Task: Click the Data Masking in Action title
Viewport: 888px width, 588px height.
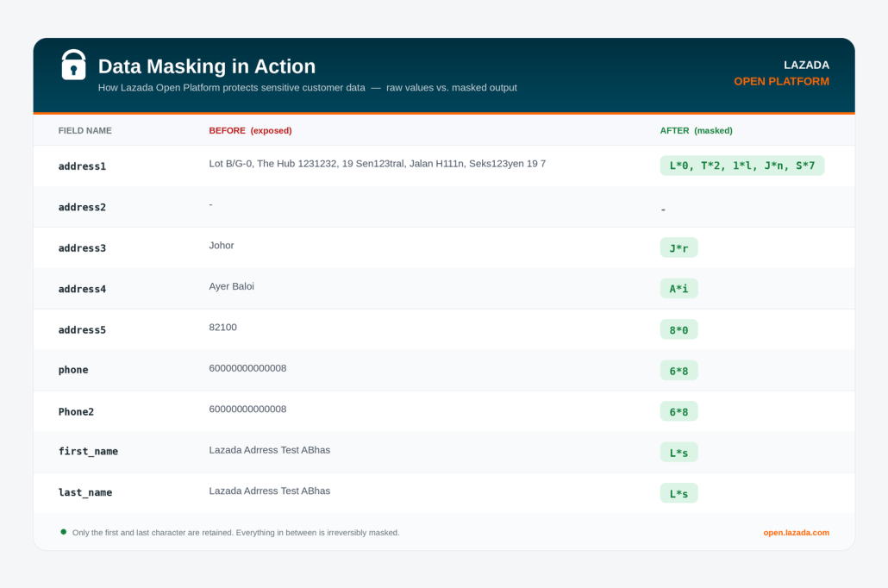Action: pyautogui.click(x=207, y=66)
